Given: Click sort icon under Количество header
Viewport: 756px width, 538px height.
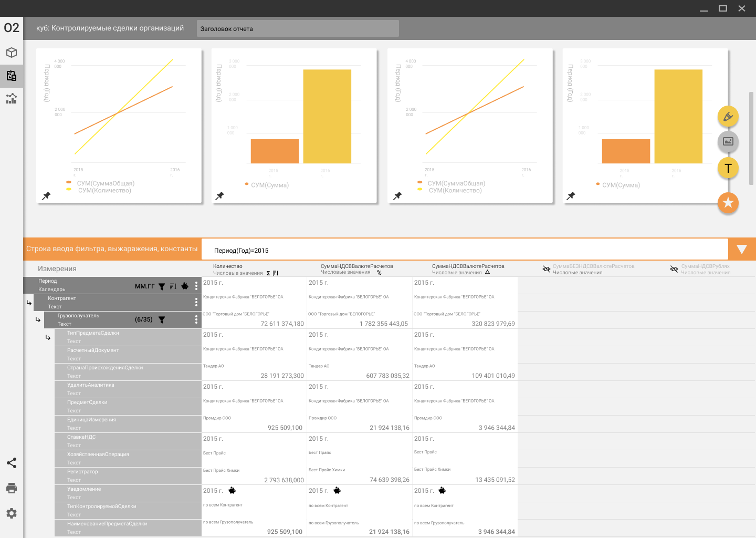Looking at the screenshot, I should (276, 273).
